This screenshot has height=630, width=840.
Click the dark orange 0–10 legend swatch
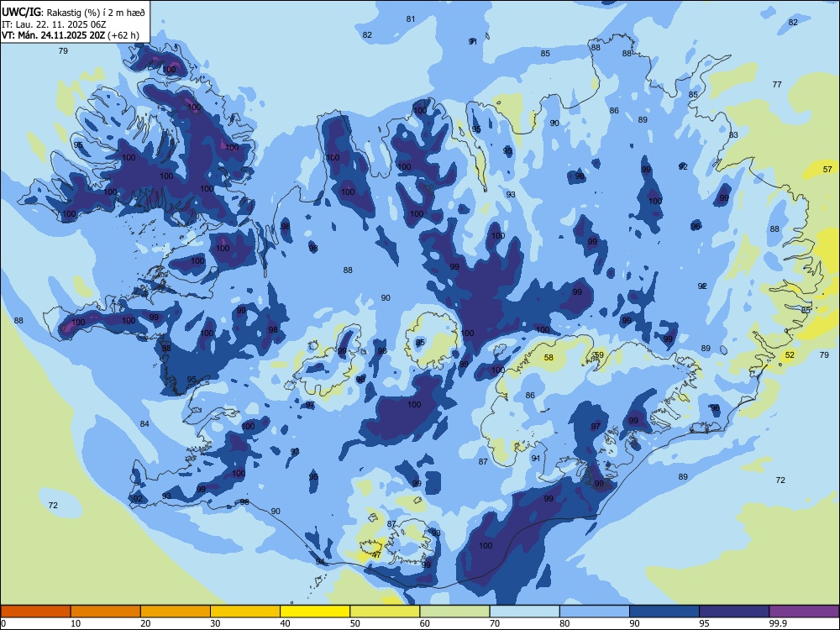pos(35,612)
